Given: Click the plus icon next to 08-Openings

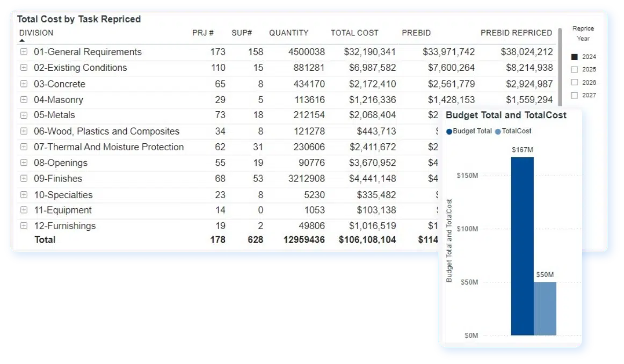Looking at the screenshot, I should tap(24, 162).
